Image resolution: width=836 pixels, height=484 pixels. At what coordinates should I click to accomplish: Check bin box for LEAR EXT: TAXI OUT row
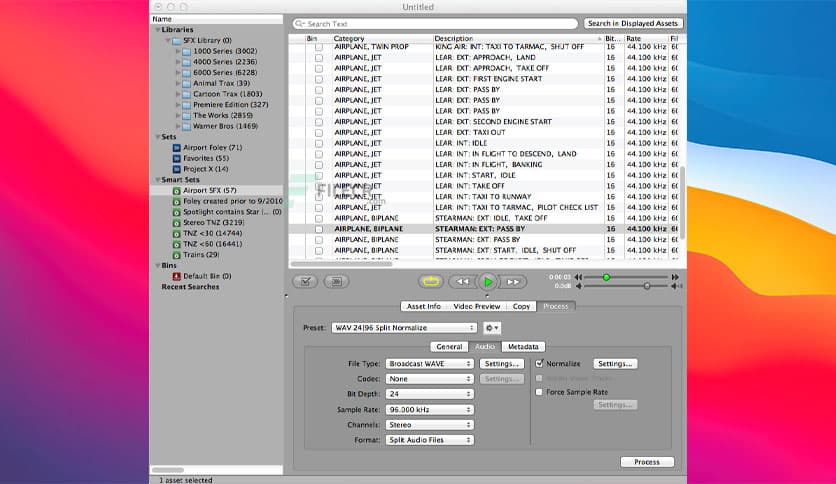[319, 132]
